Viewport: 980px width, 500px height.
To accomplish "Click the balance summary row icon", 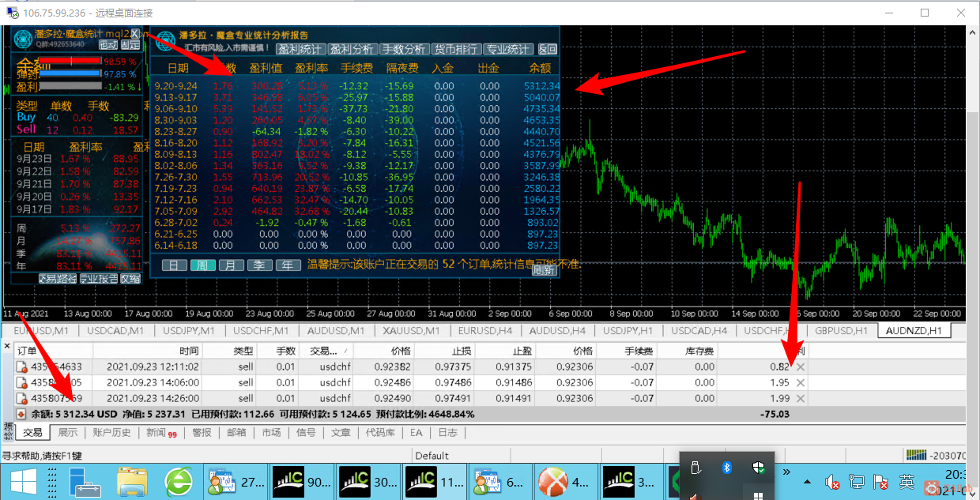I will 21,414.
